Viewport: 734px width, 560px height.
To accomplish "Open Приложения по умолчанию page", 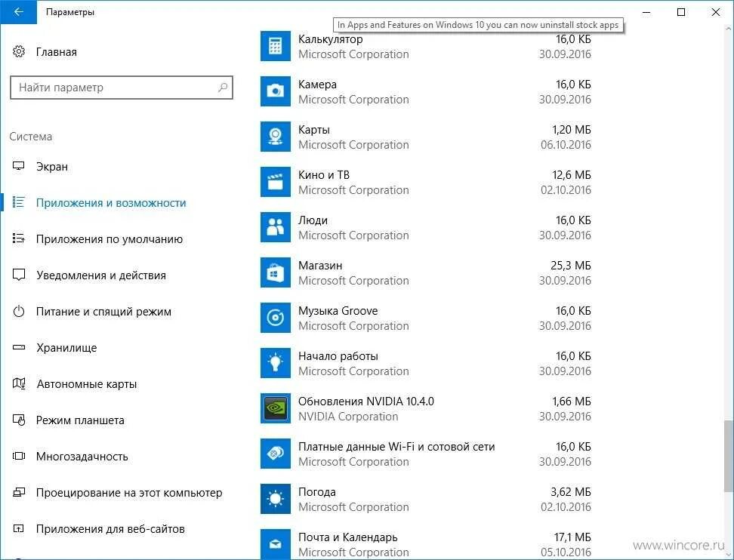I will point(109,239).
